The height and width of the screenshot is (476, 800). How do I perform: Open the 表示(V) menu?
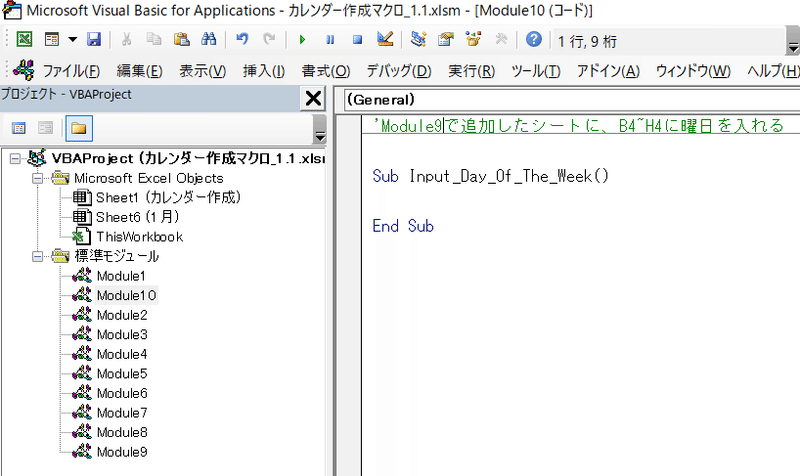coord(203,71)
